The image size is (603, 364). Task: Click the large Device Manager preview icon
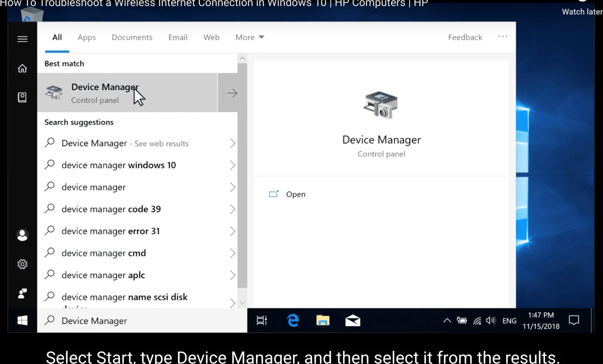(381, 105)
